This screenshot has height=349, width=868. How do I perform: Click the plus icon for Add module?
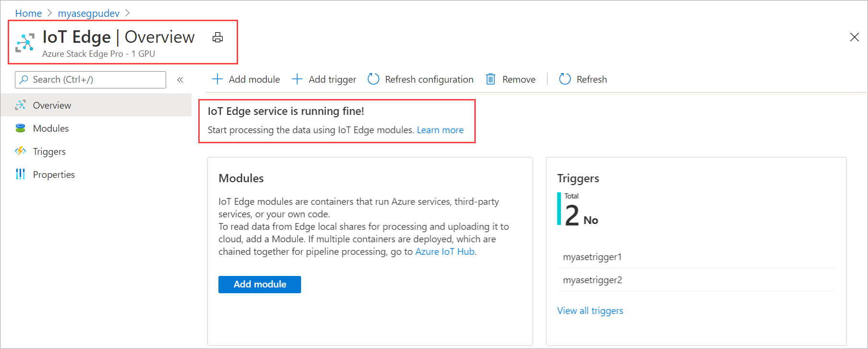click(x=217, y=79)
